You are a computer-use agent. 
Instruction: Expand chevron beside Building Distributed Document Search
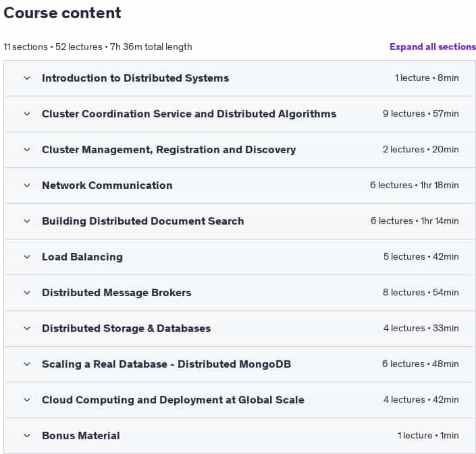click(27, 221)
